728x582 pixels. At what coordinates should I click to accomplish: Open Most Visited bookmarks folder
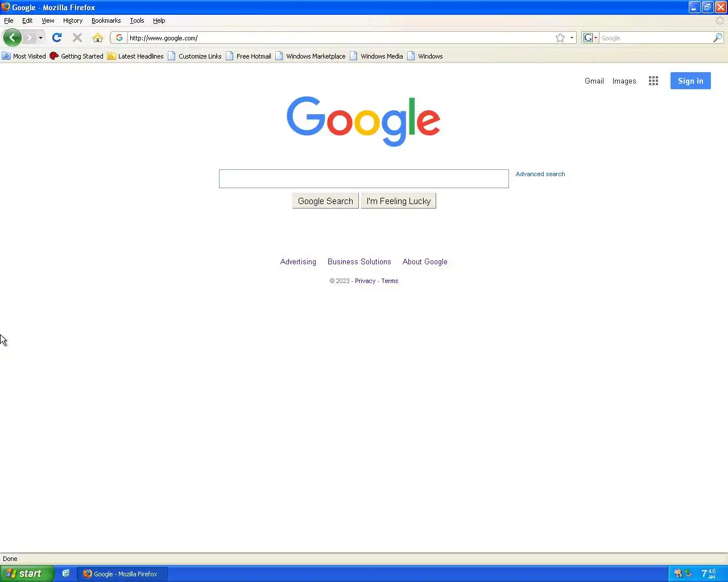point(24,56)
